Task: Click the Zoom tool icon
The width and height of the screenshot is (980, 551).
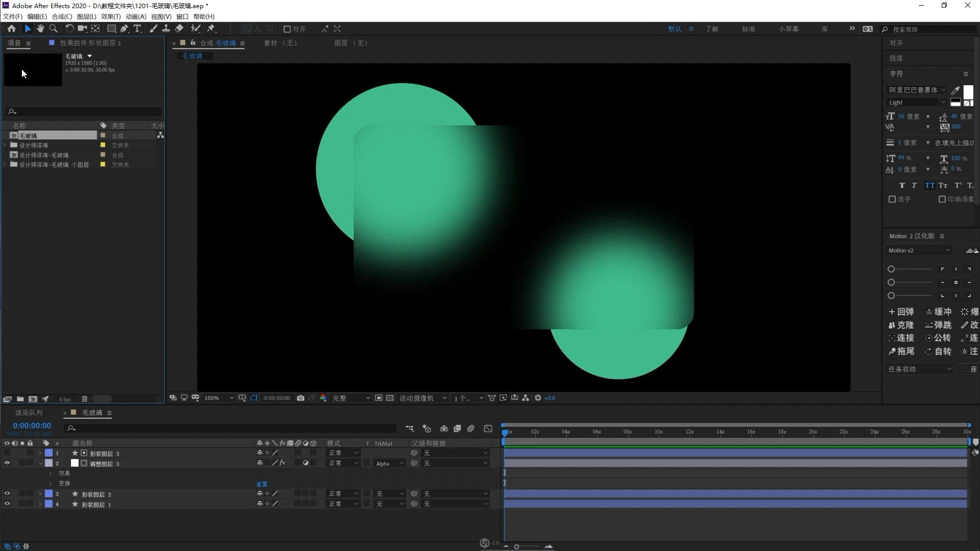Action: tap(53, 28)
